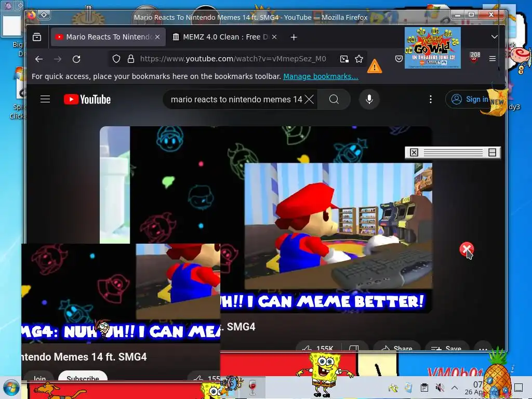Clear the YouTube search query
This screenshot has width=532, height=399.
click(309, 99)
